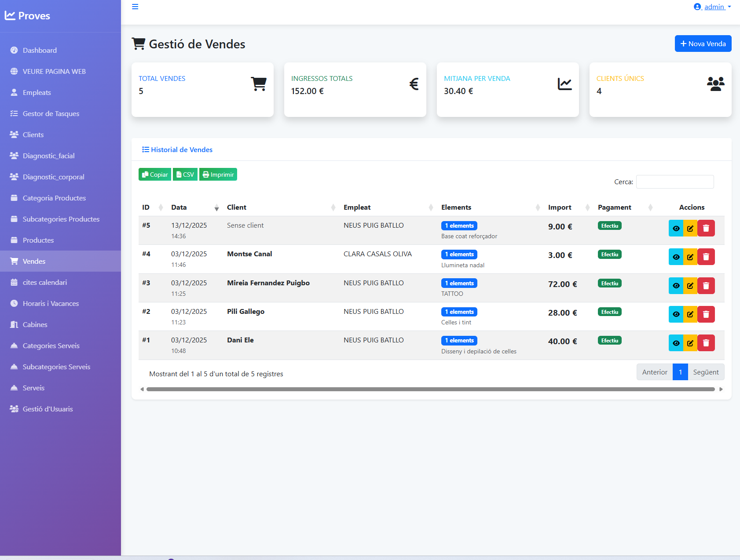Delete sale #5 with trash icon

[706, 228]
